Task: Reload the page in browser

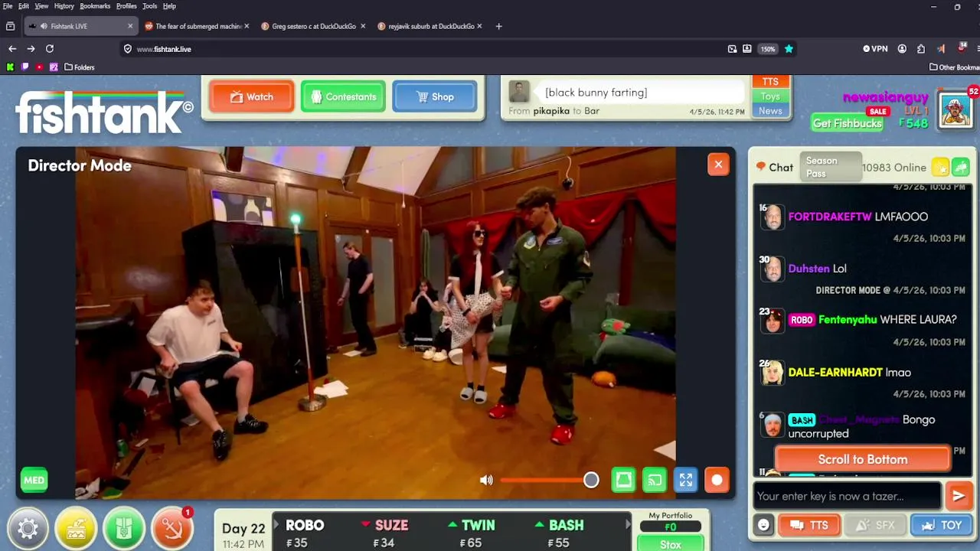Action: pos(50,48)
